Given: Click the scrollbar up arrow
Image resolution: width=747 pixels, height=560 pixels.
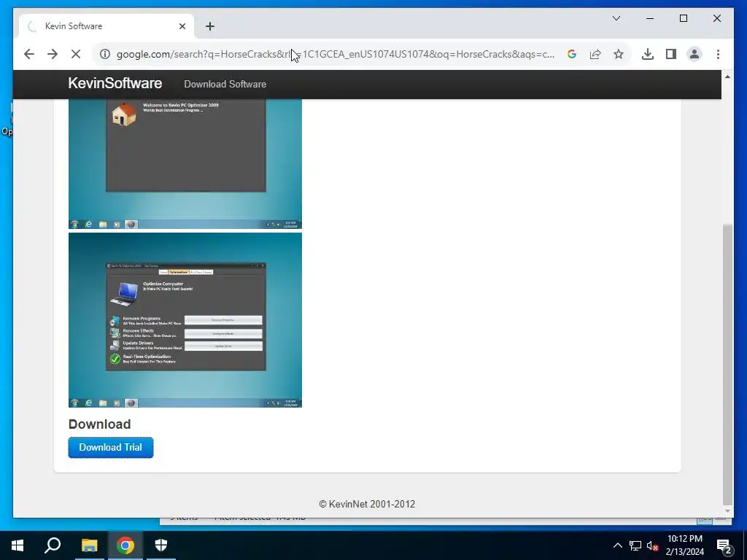Looking at the screenshot, I should [x=727, y=77].
